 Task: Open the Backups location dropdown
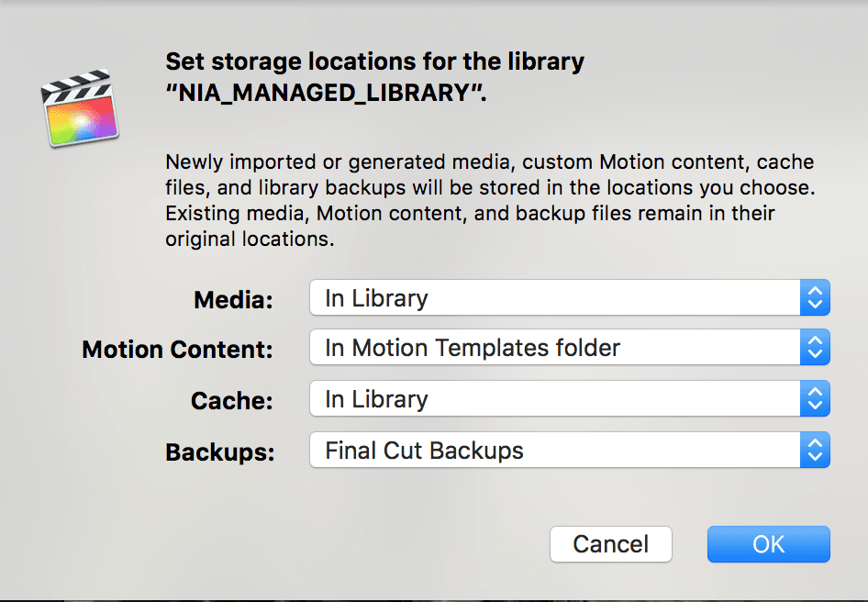tap(569, 450)
